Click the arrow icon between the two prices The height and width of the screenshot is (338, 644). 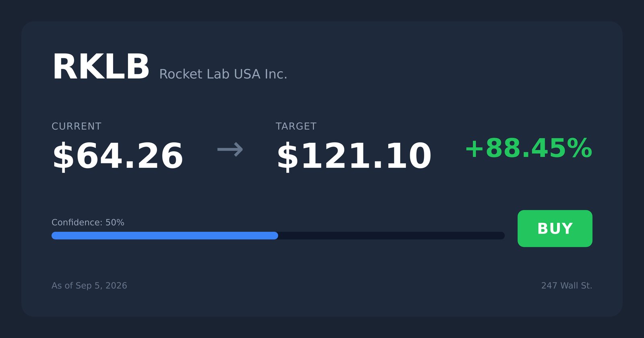[x=230, y=150]
